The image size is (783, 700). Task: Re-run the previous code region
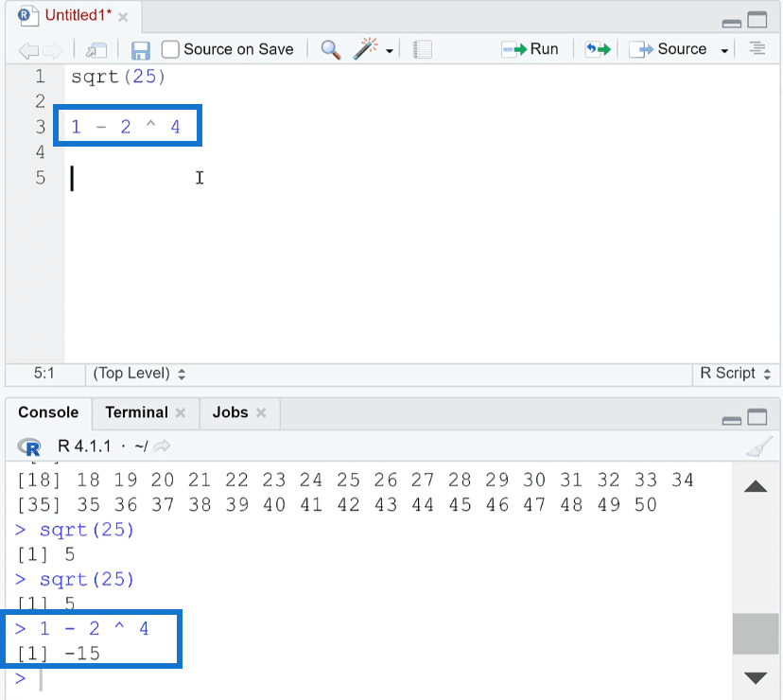click(x=599, y=49)
